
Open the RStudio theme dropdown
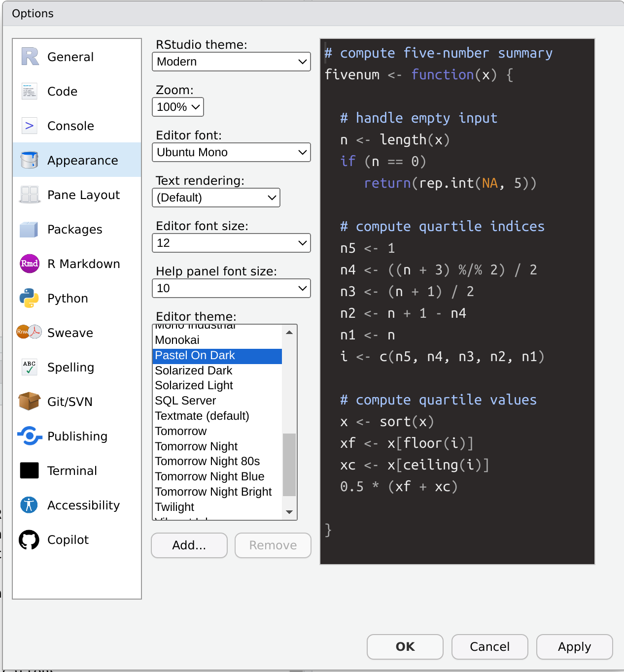click(231, 62)
